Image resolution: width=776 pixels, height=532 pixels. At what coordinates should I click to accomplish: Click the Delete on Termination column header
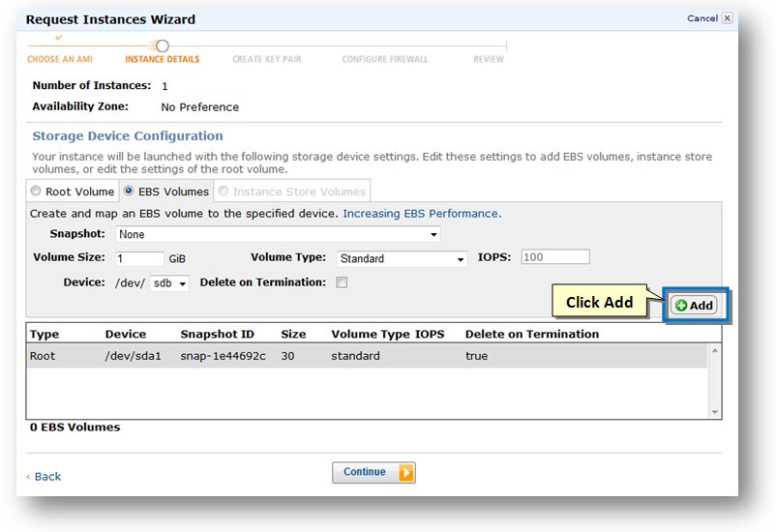(532, 334)
